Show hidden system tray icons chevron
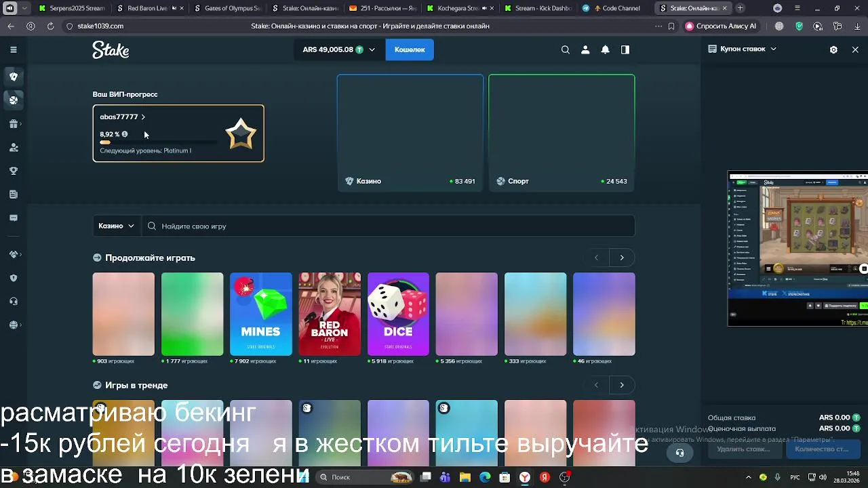 [749, 477]
